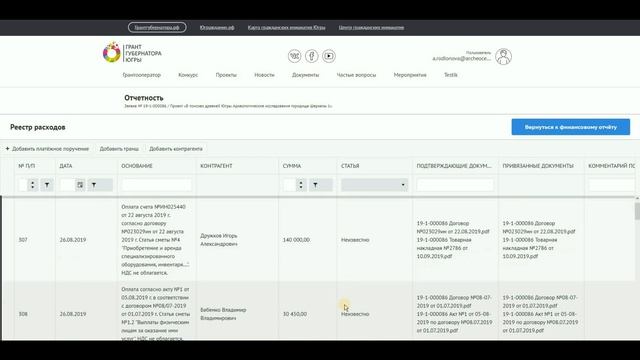Open Центр гражданских инициатив link
This screenshot has width=640, height=360.
point(371,27)
